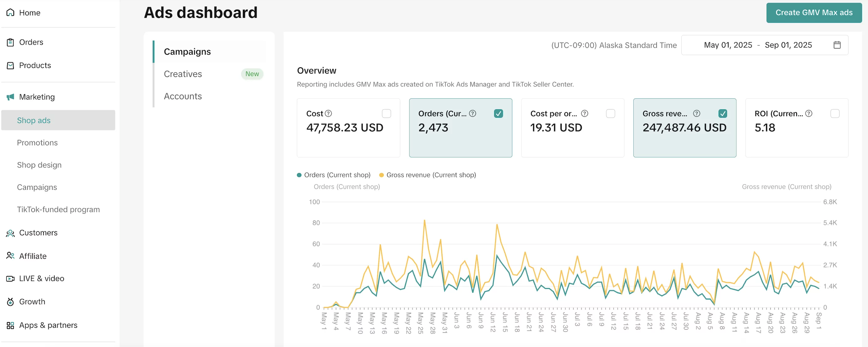Expand the Affiliate sidebar menu
868x347 pixels.
point(33,256)
